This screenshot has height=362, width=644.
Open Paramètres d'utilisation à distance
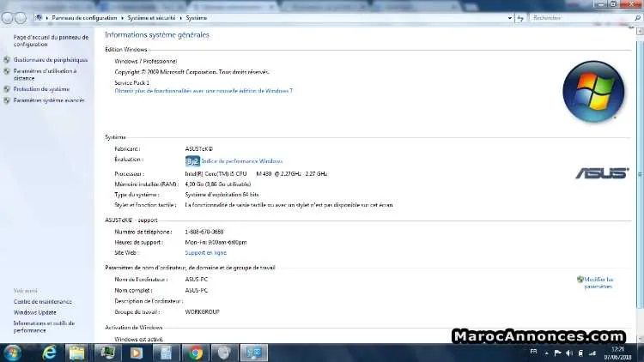point(45,75)
